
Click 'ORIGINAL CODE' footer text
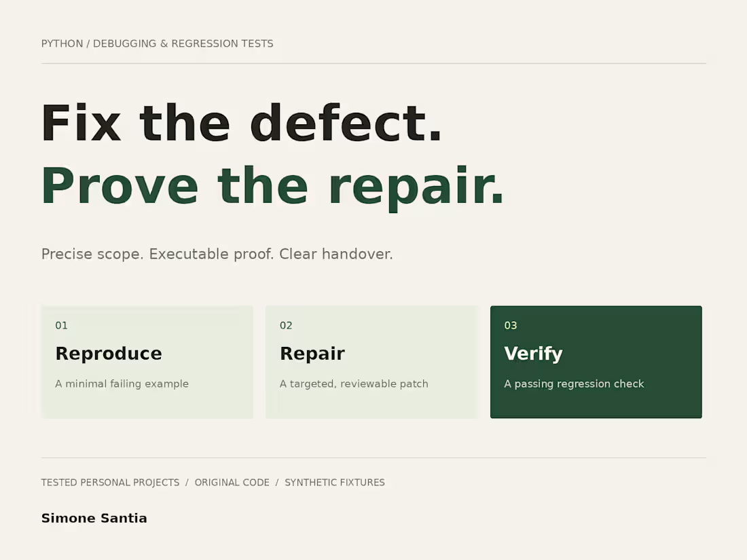coord(232,483)
